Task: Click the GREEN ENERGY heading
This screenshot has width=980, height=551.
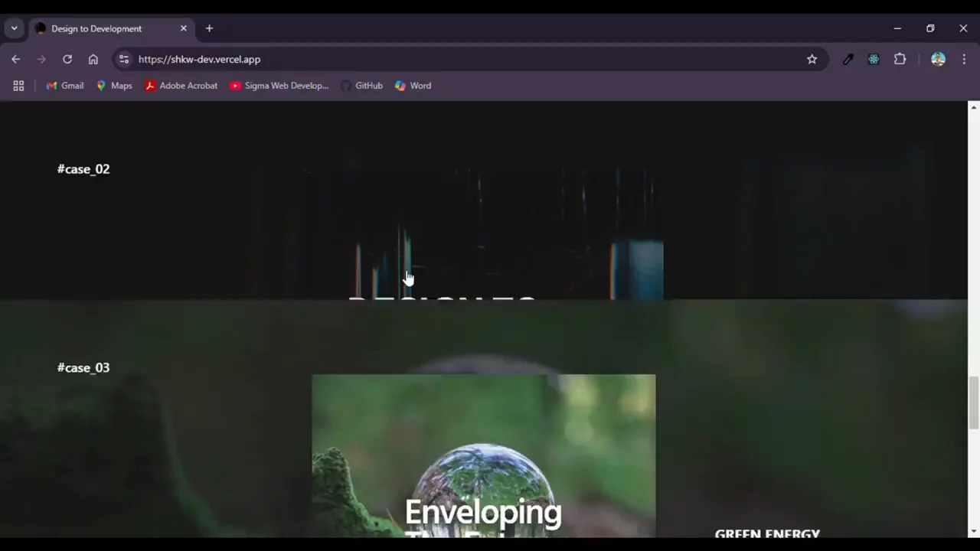Action: coord(767,533)
